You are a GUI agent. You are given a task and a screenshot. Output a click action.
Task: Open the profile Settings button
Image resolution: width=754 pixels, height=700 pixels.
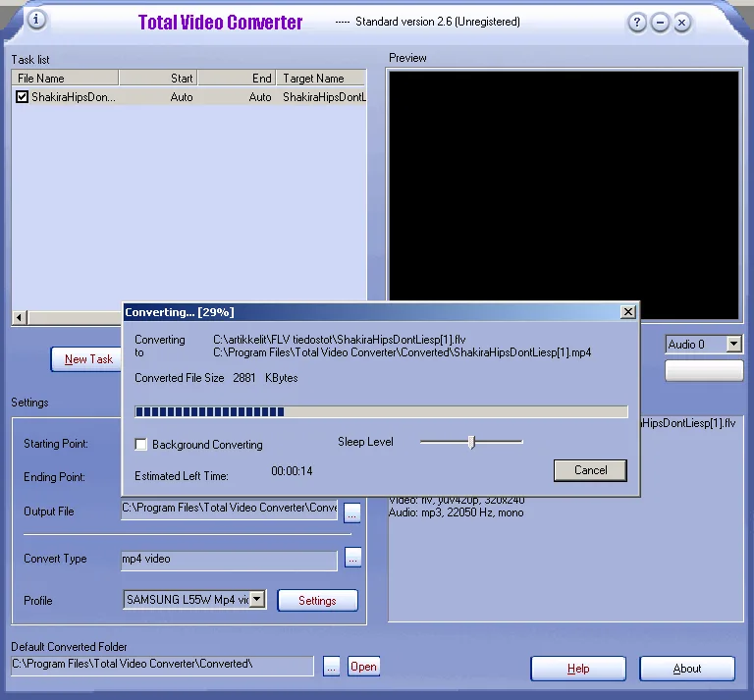click(317, 600)
